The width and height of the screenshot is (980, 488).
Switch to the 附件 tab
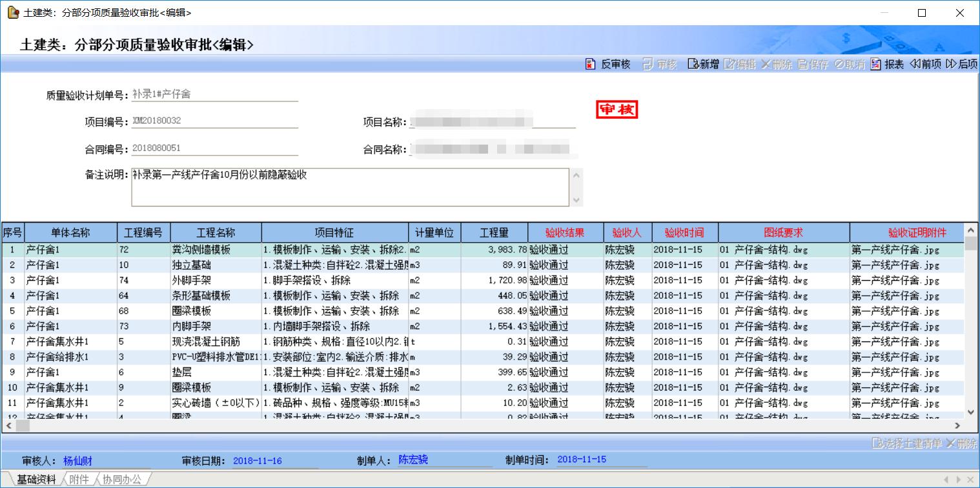(79, 479)
